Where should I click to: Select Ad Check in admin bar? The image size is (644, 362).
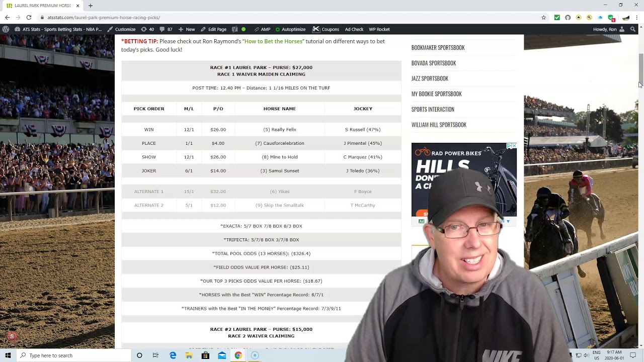pyautogui.click(x=354, y=29)
